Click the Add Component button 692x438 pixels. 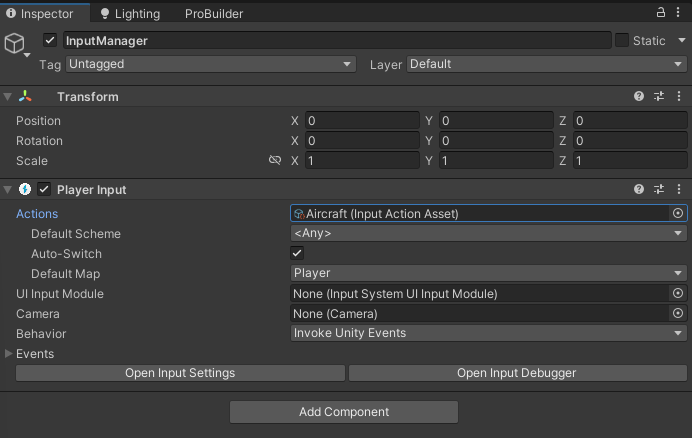tap(344, 412)
